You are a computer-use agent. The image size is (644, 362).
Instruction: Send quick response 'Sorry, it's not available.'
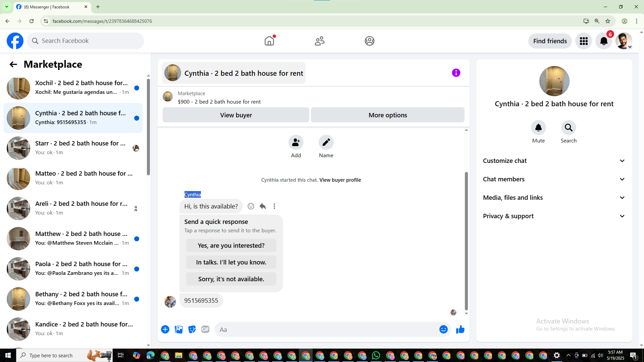click(x=231, y=279)
